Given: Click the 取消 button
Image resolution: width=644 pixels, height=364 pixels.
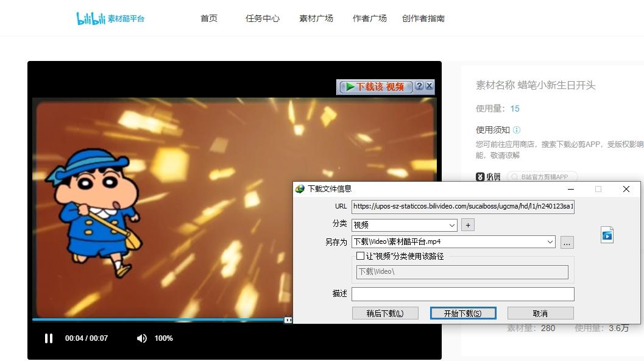Looking at the screenshot, I should tap(540, 313).
